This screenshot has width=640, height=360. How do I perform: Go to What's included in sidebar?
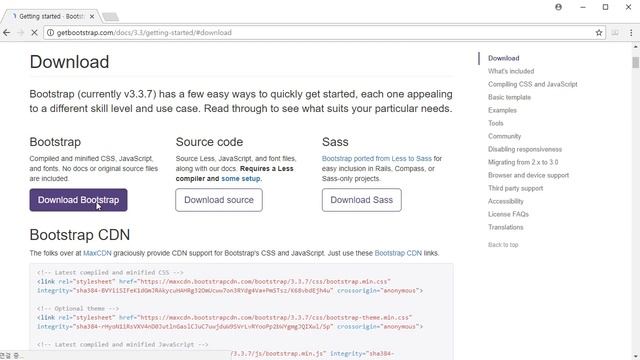pos(511,71)
